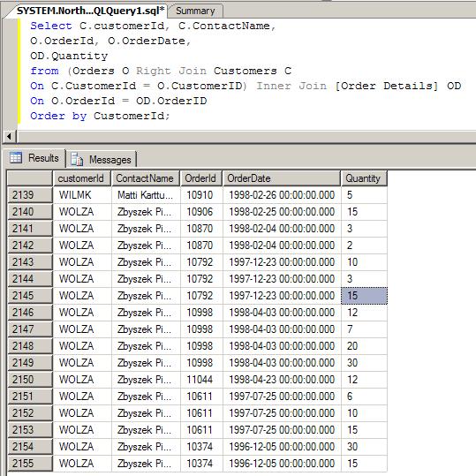Select row header 2145
This screenshot has width=476, height=476.
coord(30,296)
